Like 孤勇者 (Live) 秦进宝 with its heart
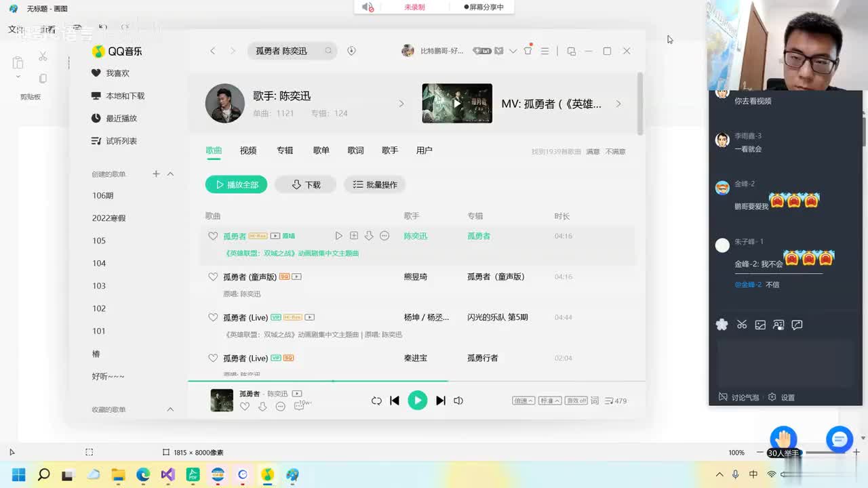Screen dimensions: 868x488 click(213, 358)
